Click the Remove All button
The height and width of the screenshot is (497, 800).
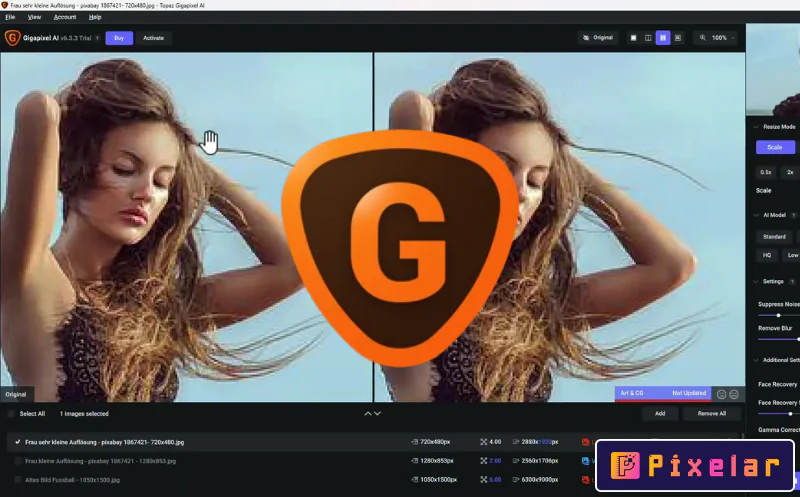tap(712, 413)
